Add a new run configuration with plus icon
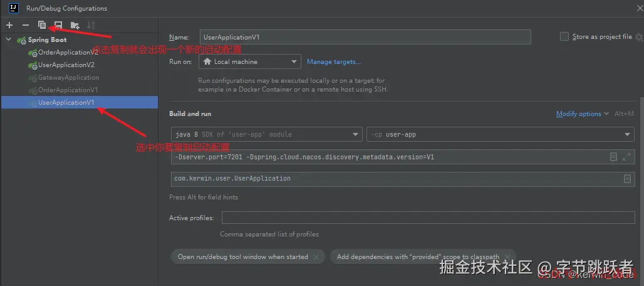 pos(9,26)
